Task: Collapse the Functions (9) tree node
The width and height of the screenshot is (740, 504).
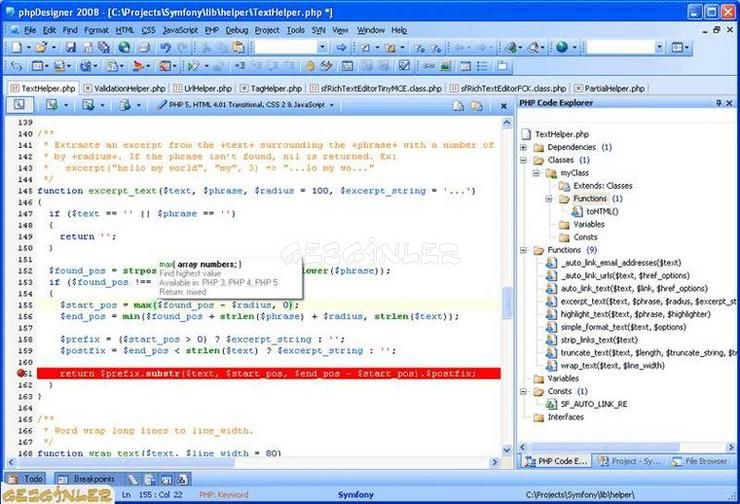Action: [523, 250]
